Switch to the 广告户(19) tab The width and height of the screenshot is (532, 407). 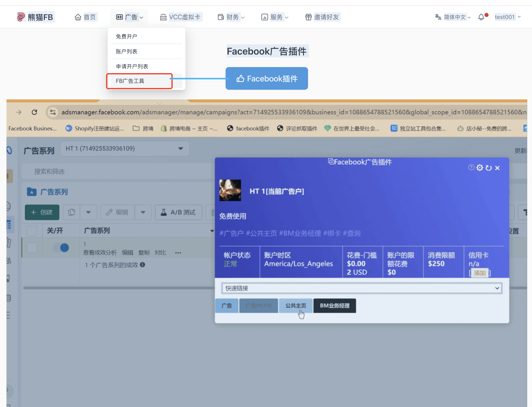[x=259, y=306]
